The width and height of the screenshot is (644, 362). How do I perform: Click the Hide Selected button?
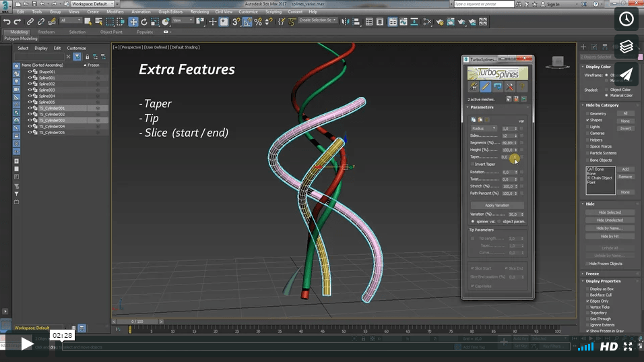coord(610,212)
